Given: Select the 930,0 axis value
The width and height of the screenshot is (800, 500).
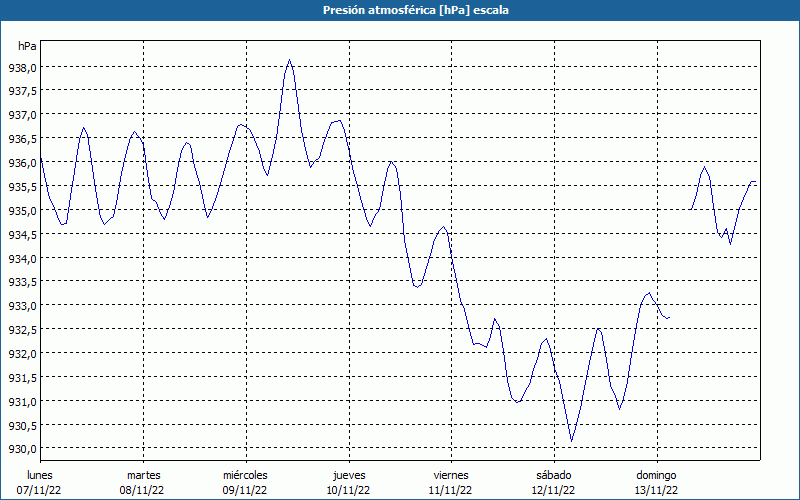Looking at the screenshot, I should pos(22,449).
